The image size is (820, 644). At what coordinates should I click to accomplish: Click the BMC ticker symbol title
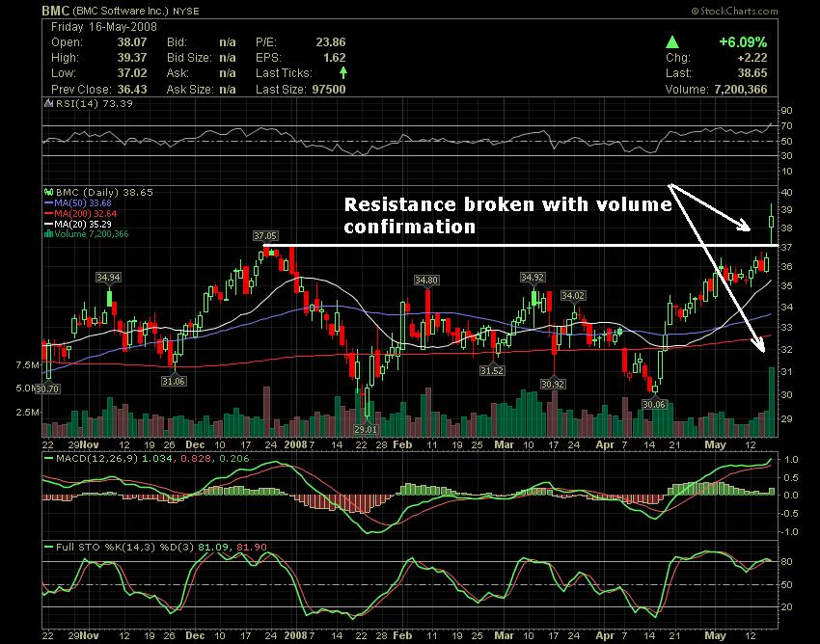pyautogui.click(x=55, y=10)
